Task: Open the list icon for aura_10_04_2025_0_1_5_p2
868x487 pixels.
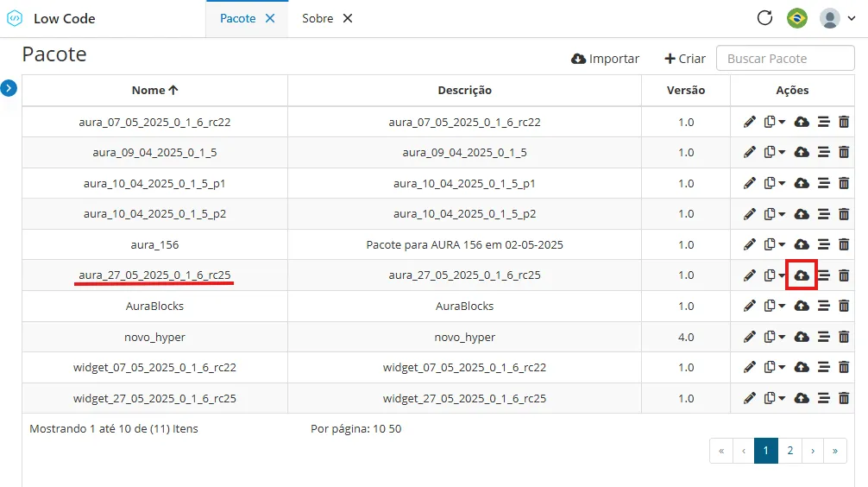Action: click(x=824, y=214)
